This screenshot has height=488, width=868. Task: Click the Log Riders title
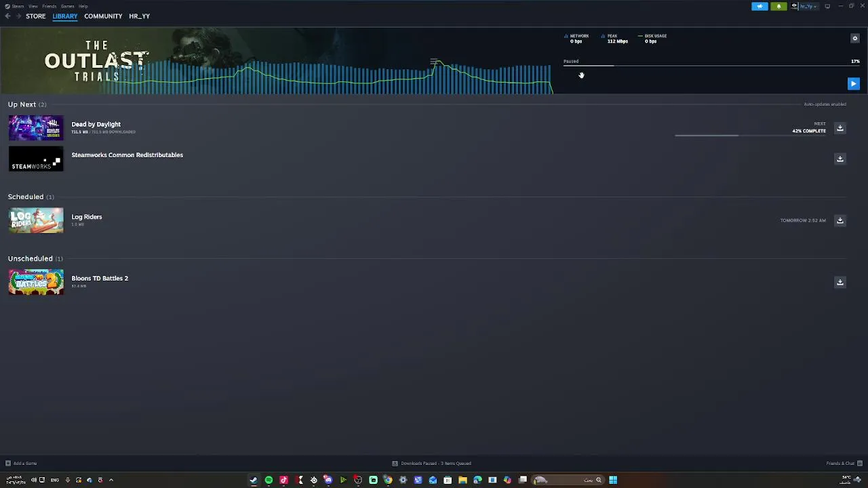[86, 217]
